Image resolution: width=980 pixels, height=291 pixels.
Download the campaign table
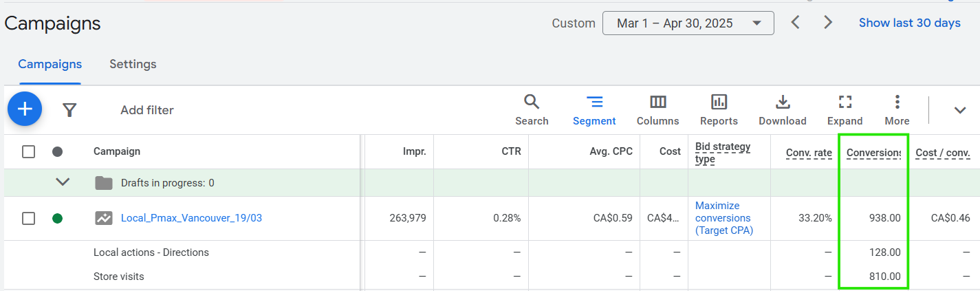click(782, 110)
